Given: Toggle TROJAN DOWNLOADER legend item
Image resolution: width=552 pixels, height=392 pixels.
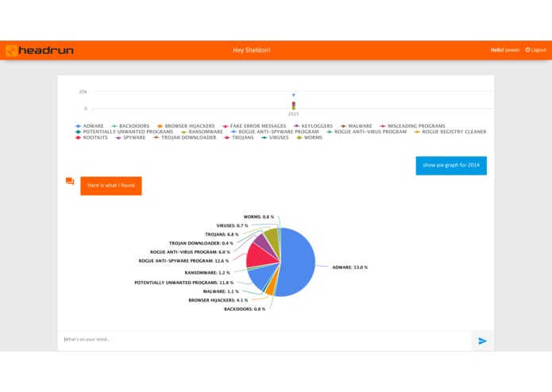Looking at the screenshot, I should pos(185,137).
